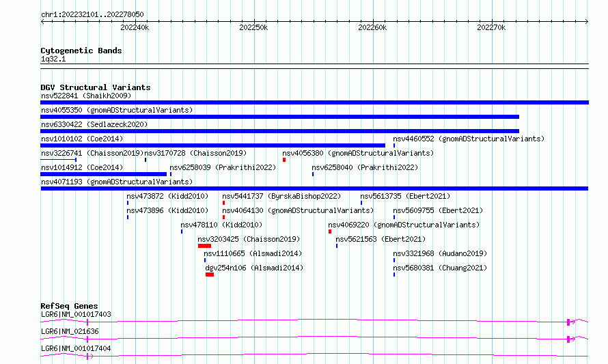
Task: Click the nsv6258040 (Prakrithi2022) label
Action: click(x=365, y=167)
